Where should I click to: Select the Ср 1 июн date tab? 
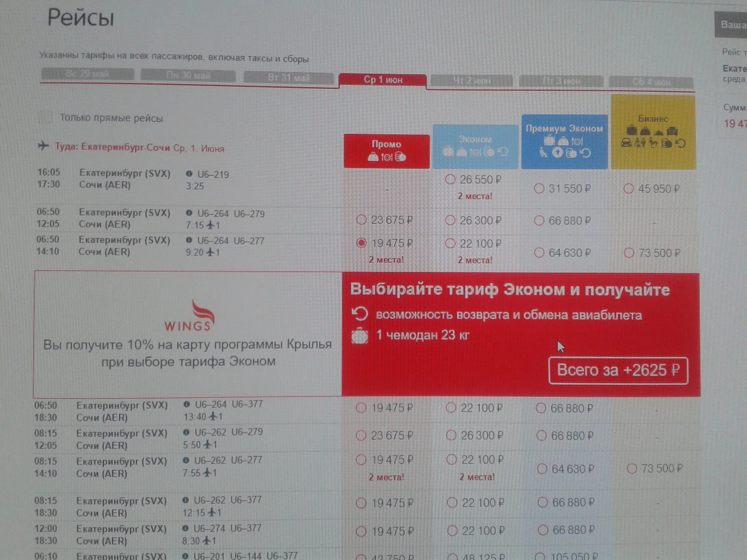383,80
